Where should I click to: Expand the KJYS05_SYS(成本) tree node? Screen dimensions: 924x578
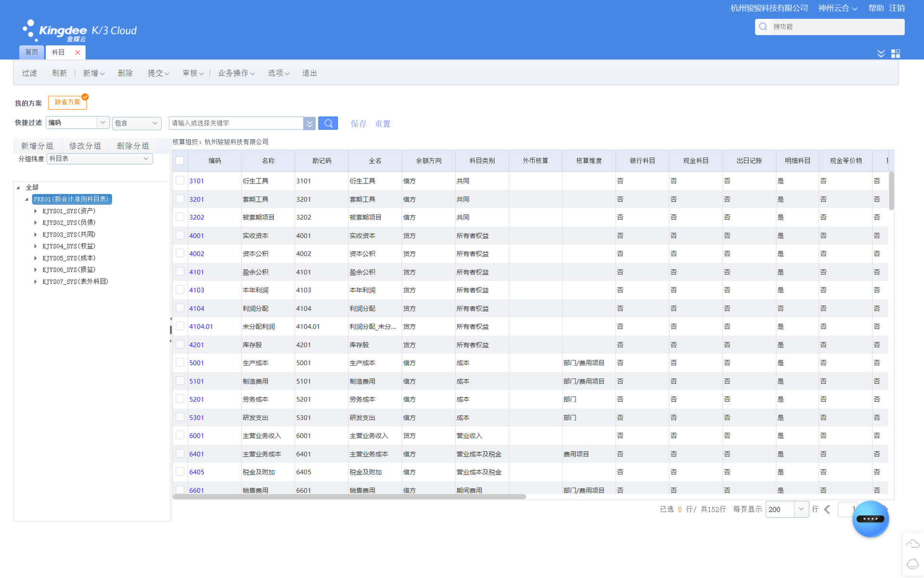pyautogui.click(x=35, y=258)
